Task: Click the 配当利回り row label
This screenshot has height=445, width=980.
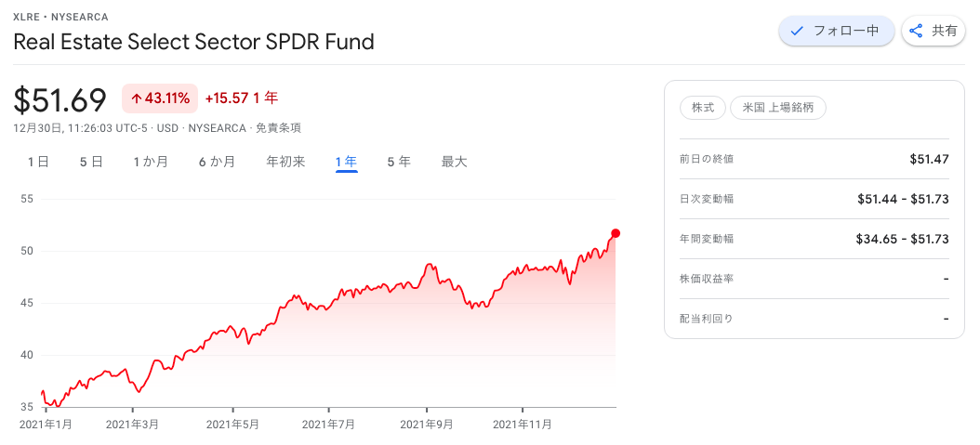Action: click(x=707, y=319)
